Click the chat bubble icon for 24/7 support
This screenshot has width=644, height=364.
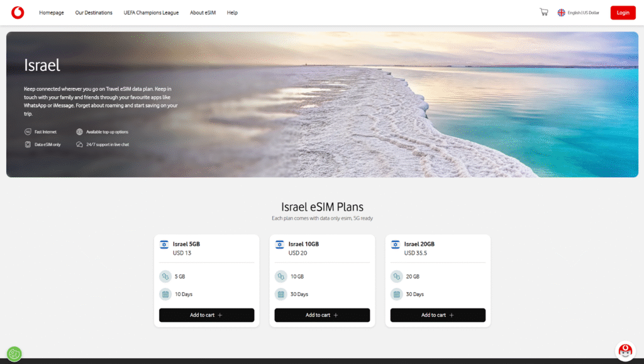(79, 144)
